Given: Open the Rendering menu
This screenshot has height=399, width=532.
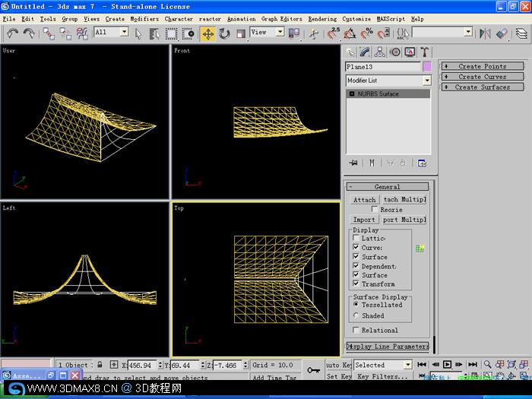Looking at the screenshot, I should tap(322, 19).
